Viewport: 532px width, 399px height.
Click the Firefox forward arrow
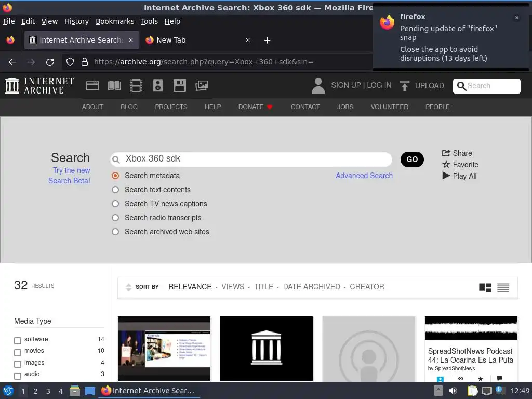click(31, 62)
